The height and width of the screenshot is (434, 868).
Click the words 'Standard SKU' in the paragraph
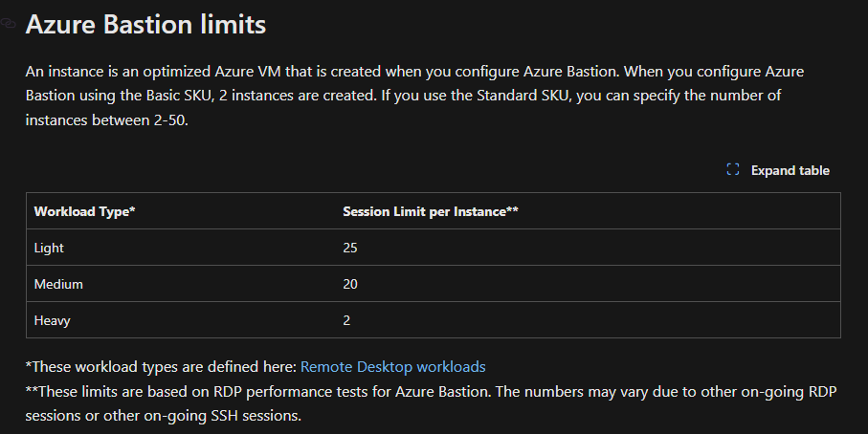tap(522, 95)
